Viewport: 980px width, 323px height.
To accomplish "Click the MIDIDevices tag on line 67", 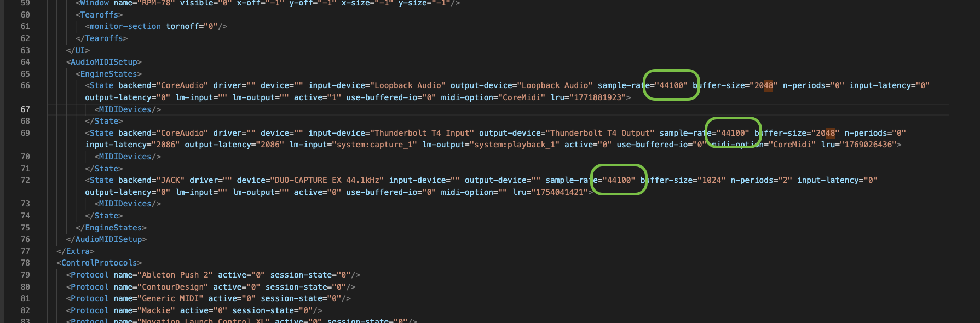I will (x=128, y=109).
